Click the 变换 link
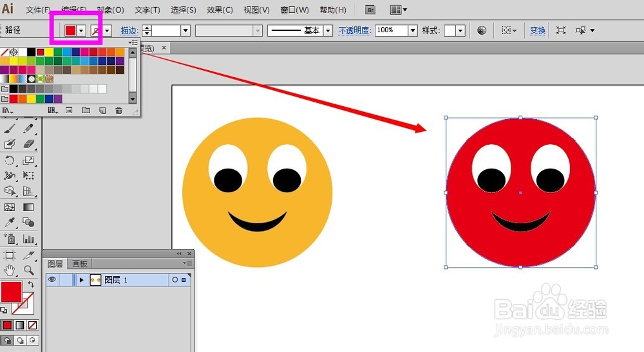This screenshot has width=644, height=352. tap(537, 30)
